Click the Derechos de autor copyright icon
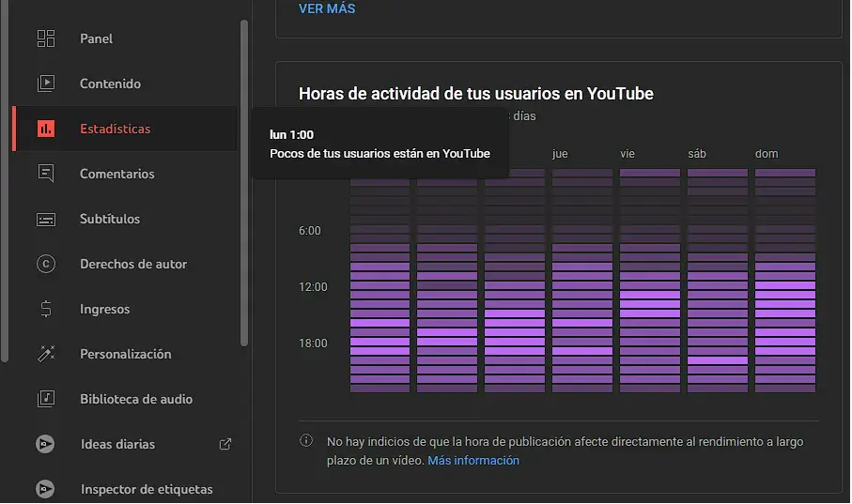This screenshot has width=852, height=504. pos(46,264)
